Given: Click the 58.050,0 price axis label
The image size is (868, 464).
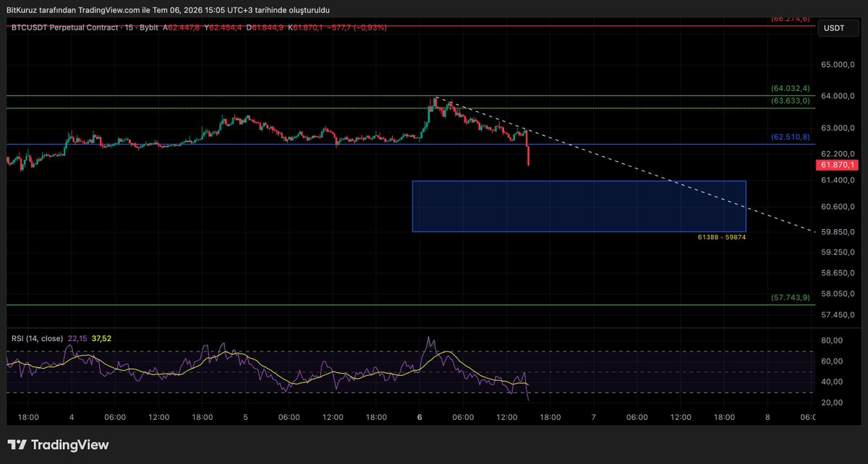Looking at the screenshot, I should coord(838,294).
